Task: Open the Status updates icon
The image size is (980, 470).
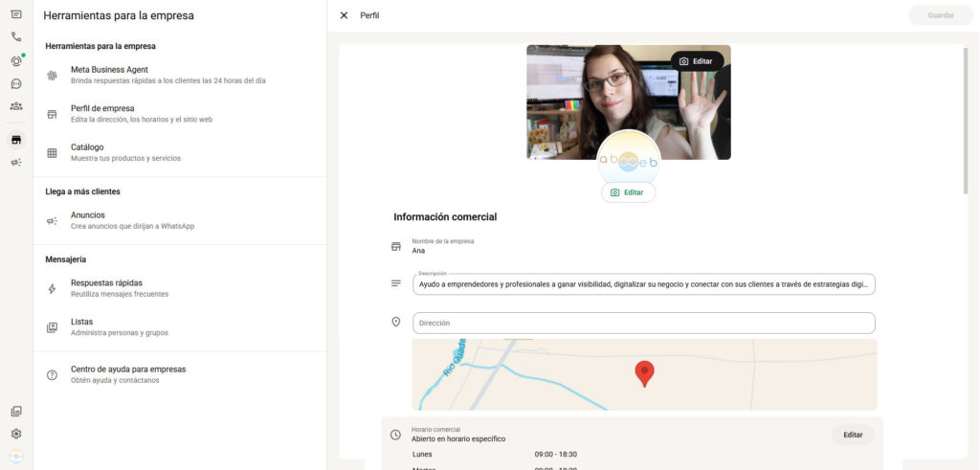Action: (x=16, y=60)
